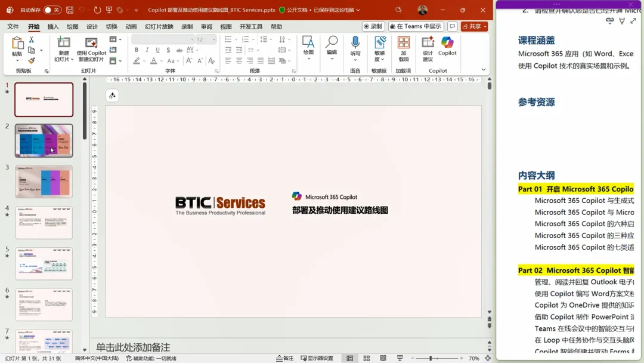Viewport: 644px width, 363px height.
Task: Switch to Slide Sorter view
Action: (x=367, y=358)
